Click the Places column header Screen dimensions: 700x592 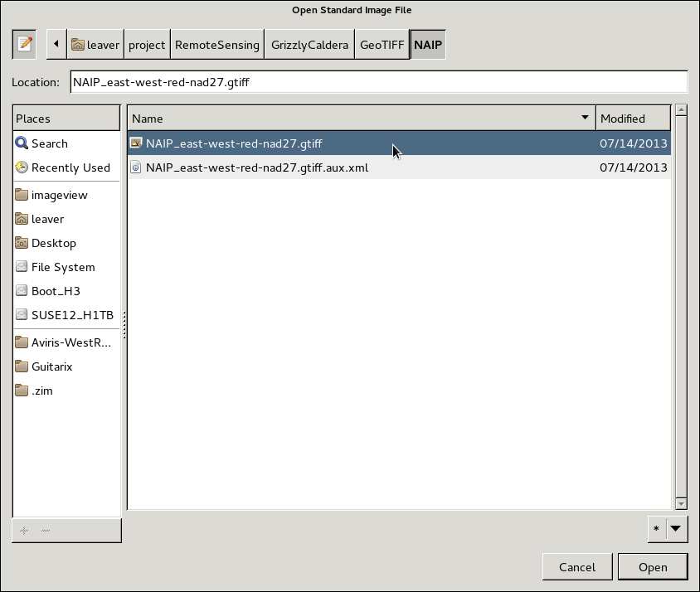pyautogui.click(x=66, y=119)
